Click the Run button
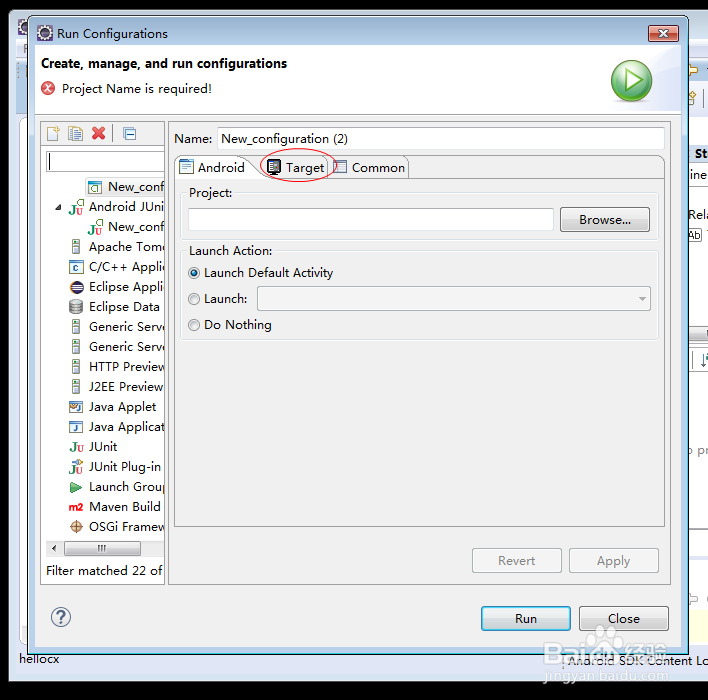 pos(526,618)
